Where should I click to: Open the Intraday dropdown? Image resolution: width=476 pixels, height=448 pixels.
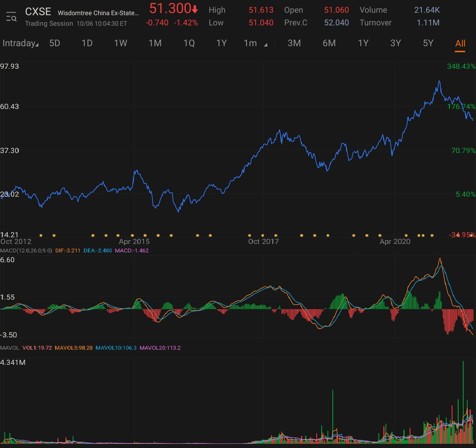20,43
